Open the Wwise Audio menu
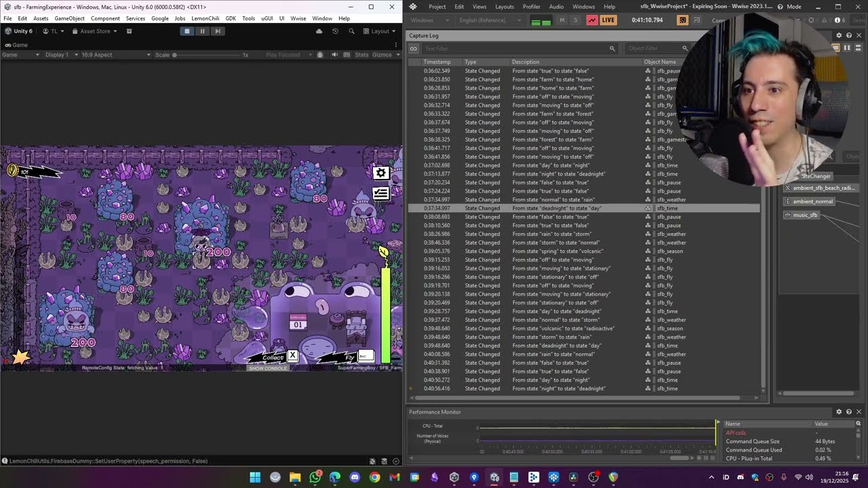The height and width of the screenshot is (488, 868). pos(556,7)
